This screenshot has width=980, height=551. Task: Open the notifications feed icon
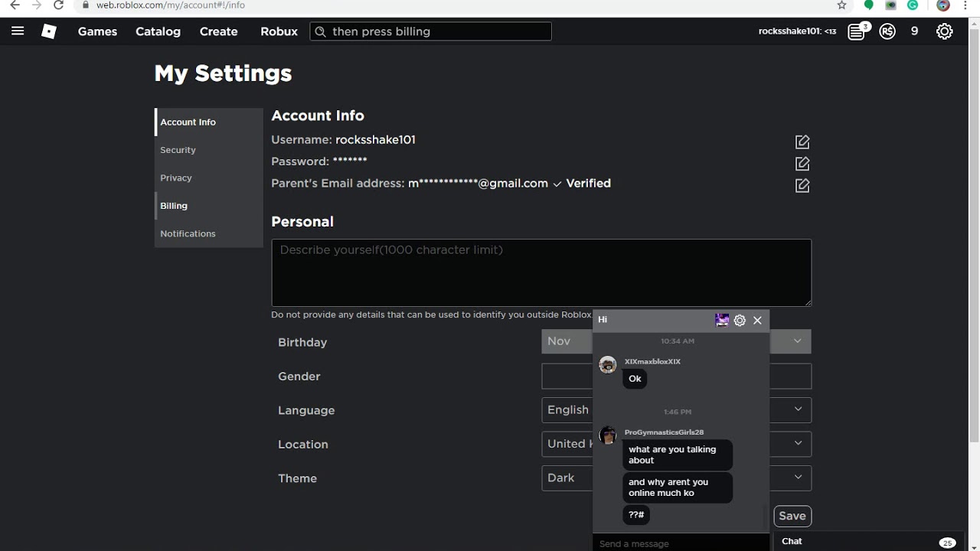tap(857, 31)
